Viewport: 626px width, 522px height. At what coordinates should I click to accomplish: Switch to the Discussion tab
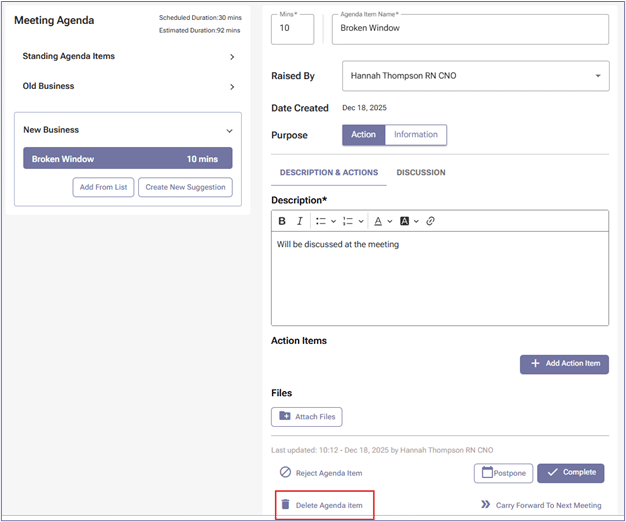(421, 173)
